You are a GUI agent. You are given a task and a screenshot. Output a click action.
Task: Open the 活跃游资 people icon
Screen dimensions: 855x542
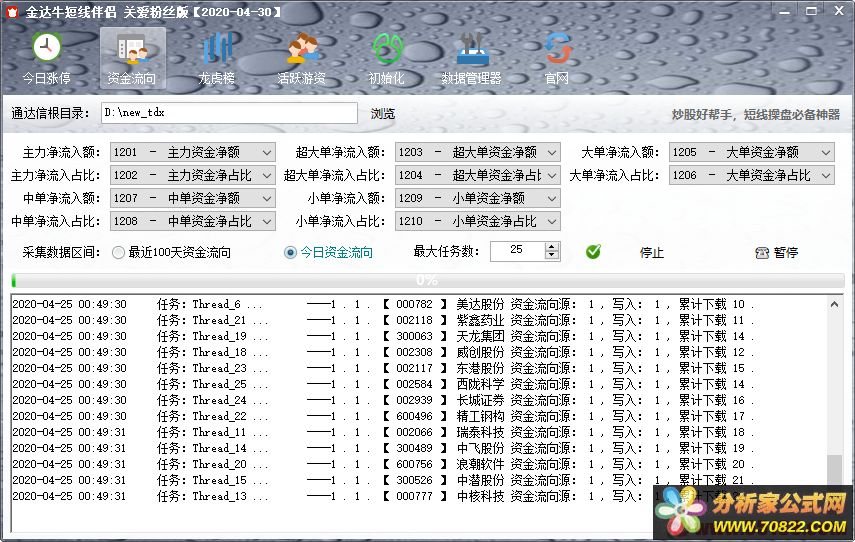303,48
